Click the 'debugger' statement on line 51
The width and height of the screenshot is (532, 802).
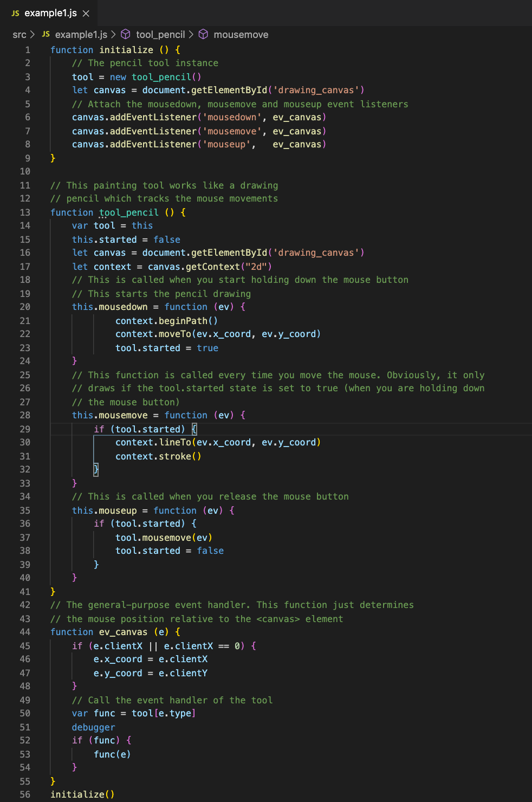pos(94,727)
